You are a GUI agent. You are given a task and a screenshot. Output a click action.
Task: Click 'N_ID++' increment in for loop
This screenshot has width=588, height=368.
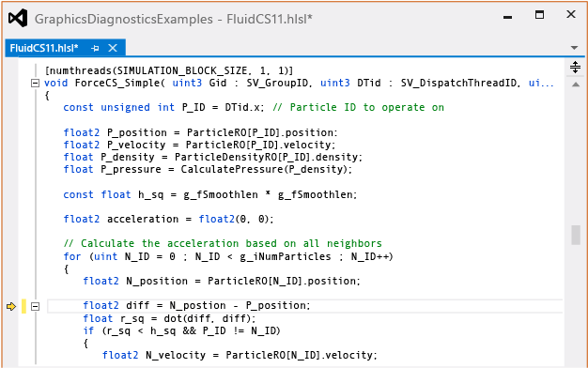[x=369, y=256]
